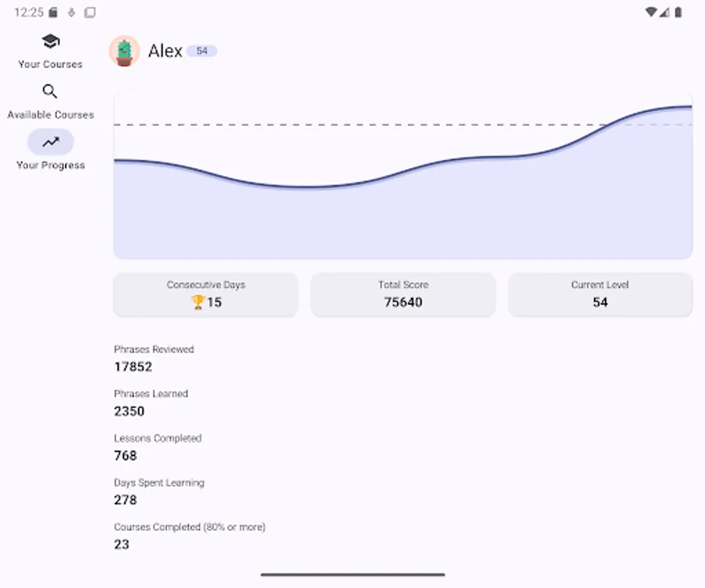Click the Bluetooth icon in the status bar
Viewport: 705px width, 588px height.
tap(71, 12)
